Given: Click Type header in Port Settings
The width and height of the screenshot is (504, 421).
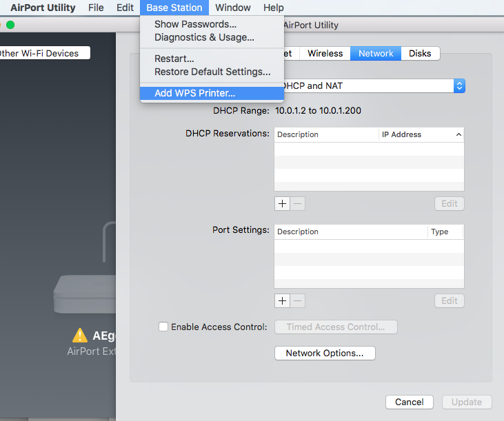Looking at the screenshot, I should pyautogui.click(x=445, y=232).
